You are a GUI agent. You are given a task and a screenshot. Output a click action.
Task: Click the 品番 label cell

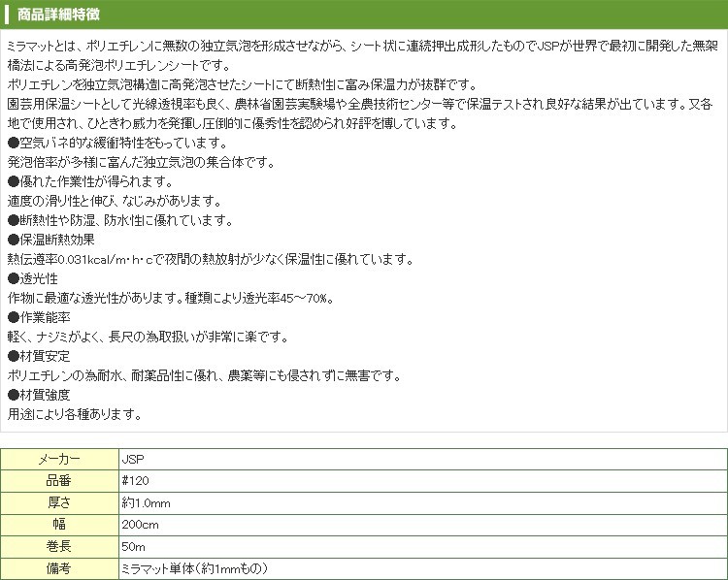[59, 481]
